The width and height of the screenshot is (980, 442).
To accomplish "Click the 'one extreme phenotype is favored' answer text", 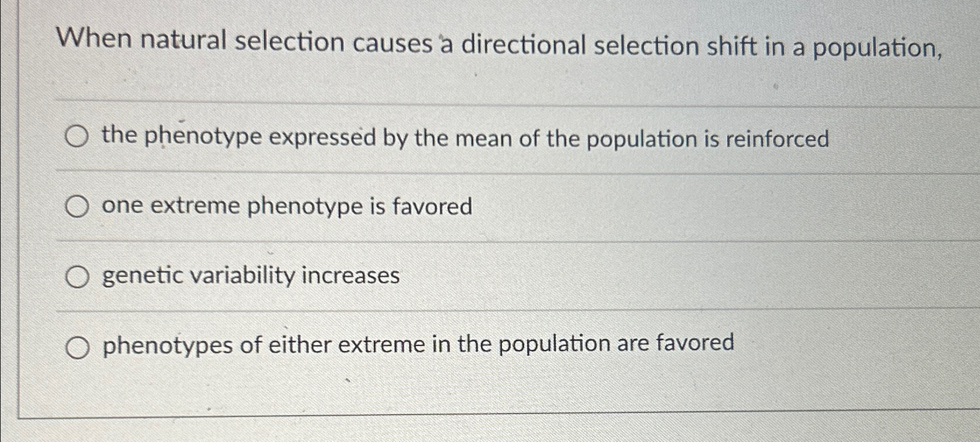I will pos(286,205).
